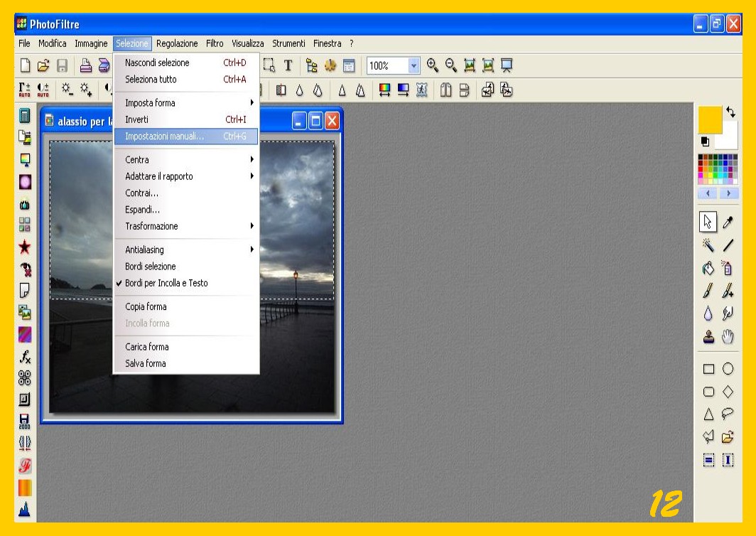Choose the Ellipse selection shape

pos(728,368)
